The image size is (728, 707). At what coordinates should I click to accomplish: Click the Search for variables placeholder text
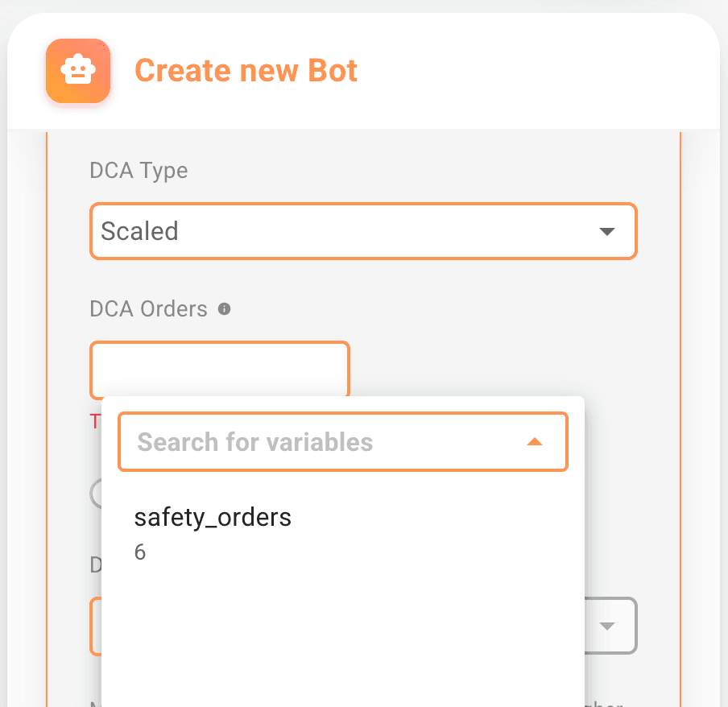[255, 442]
